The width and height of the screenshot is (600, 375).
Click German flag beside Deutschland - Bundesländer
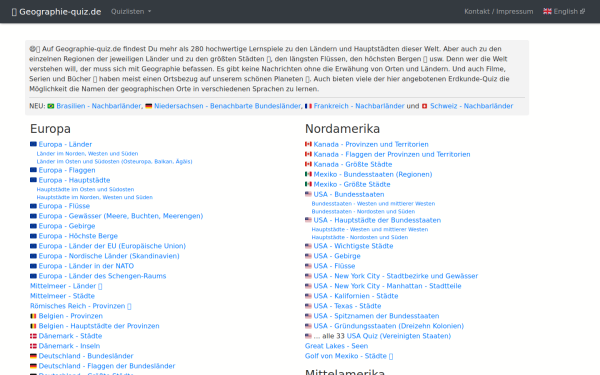pyautogui.click(x=33, y=356)
